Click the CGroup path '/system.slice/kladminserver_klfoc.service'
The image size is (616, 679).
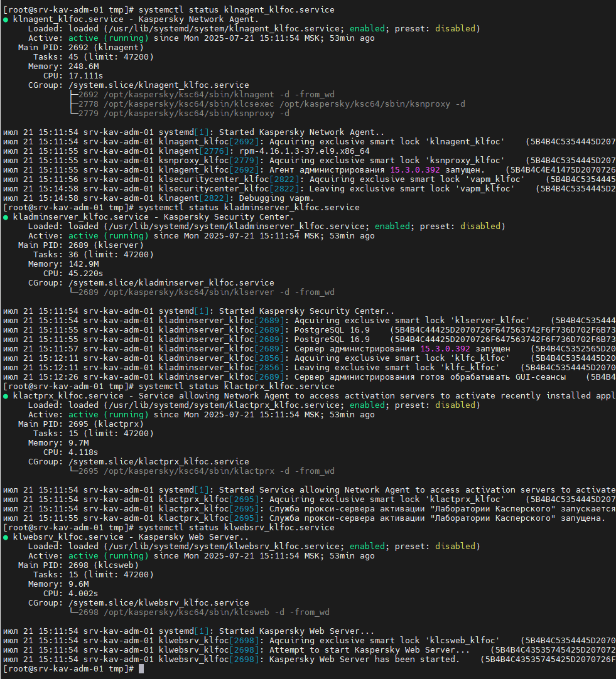pos(171,283)
